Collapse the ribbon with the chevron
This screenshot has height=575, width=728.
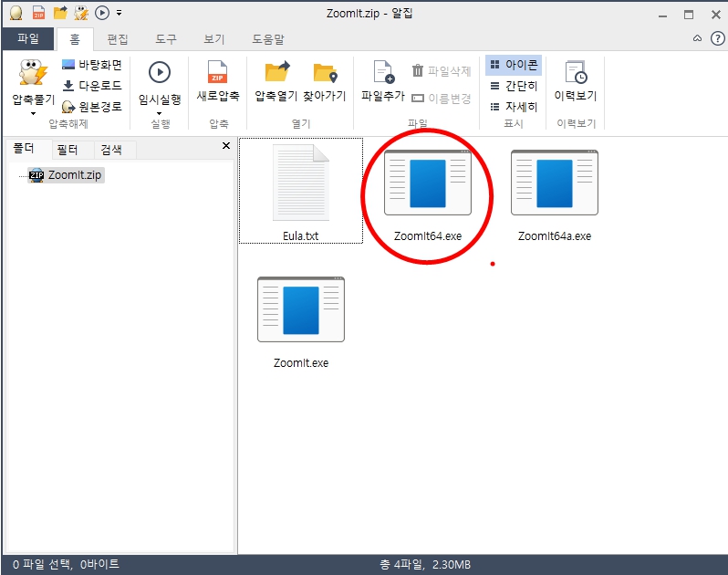[x=697, y=38]
